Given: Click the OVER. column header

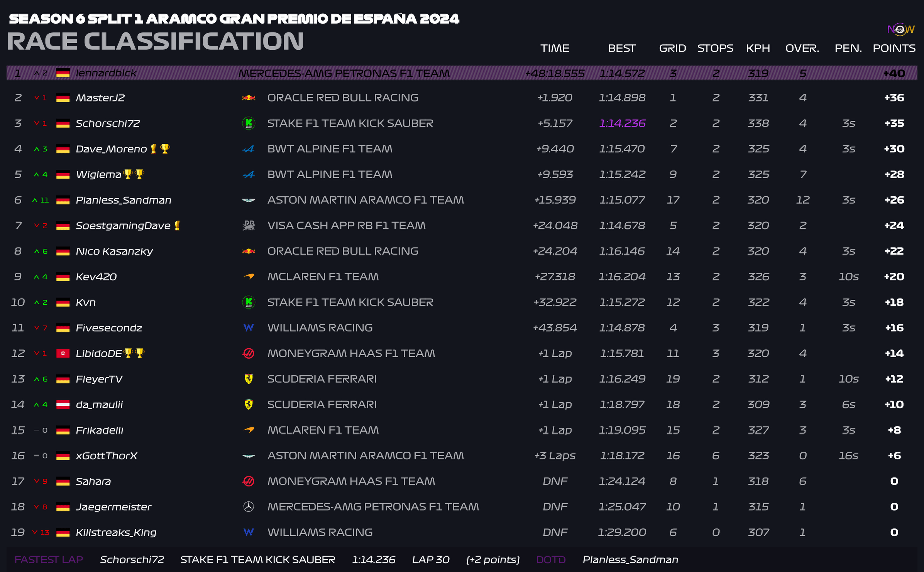Looking at the screenshot, I should coord(802,48).
